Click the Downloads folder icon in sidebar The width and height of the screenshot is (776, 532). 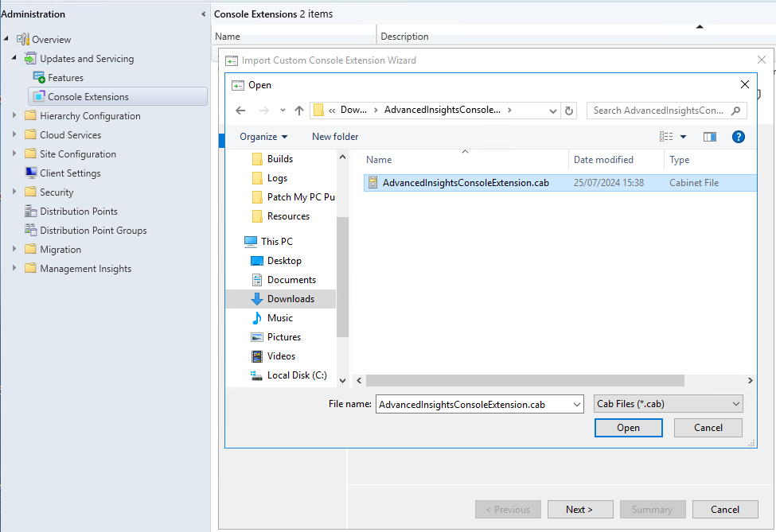coord(256,299)
